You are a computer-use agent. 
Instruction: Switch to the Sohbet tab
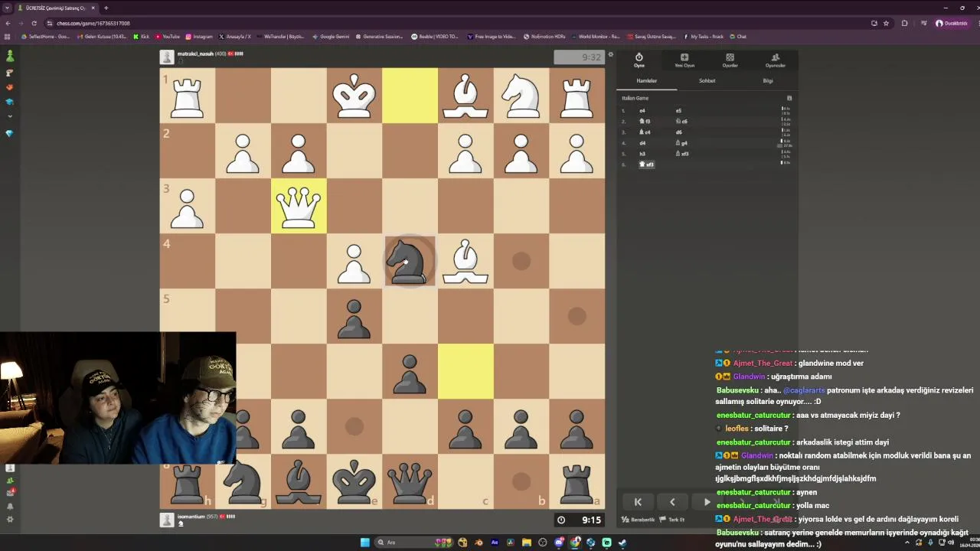(x=707, y=80)
